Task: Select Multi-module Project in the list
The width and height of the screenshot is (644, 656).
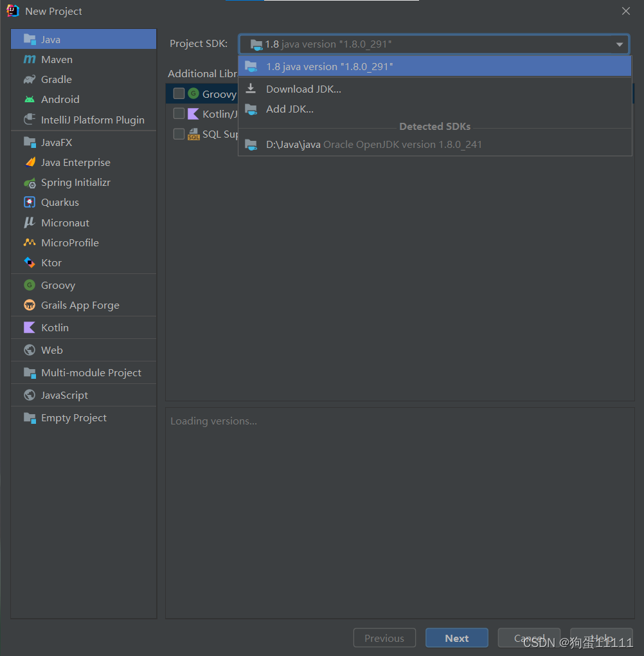Action: pos(84,373)
